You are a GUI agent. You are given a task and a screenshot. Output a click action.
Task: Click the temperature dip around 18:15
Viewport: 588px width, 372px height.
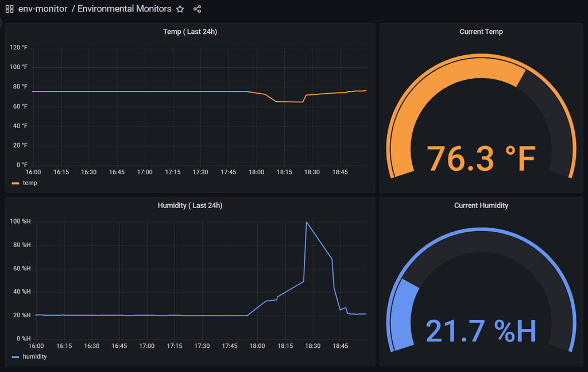(x=285, y=101)
